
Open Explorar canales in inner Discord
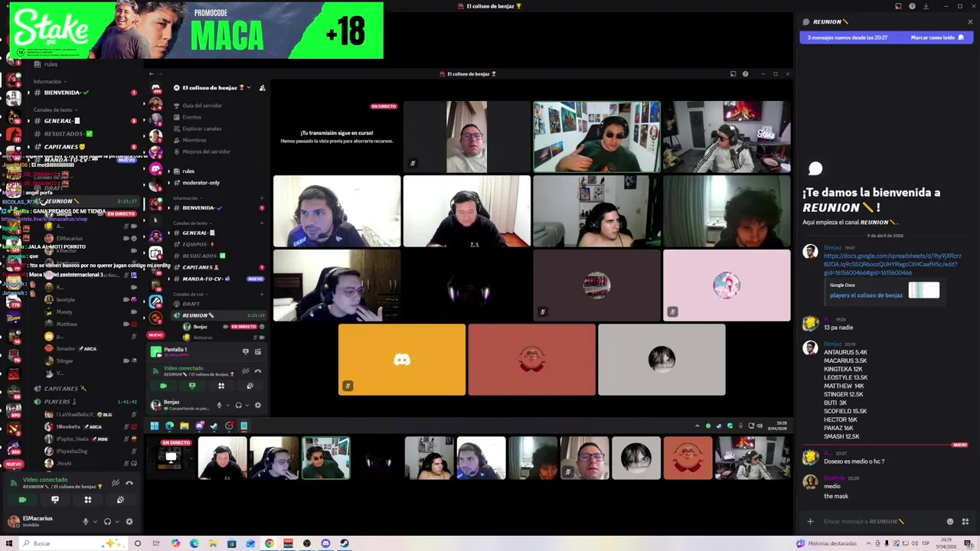click(201, 129)
